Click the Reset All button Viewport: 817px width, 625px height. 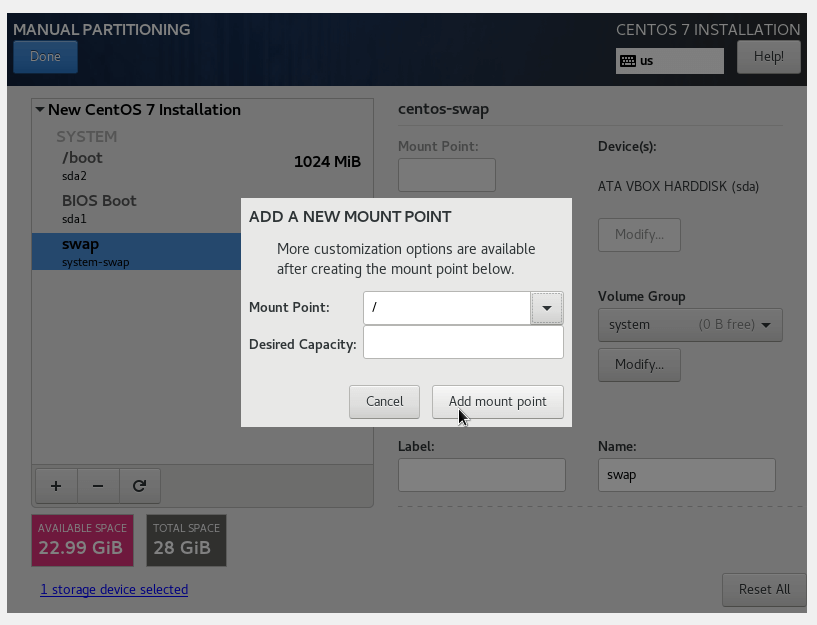point(764,590)
